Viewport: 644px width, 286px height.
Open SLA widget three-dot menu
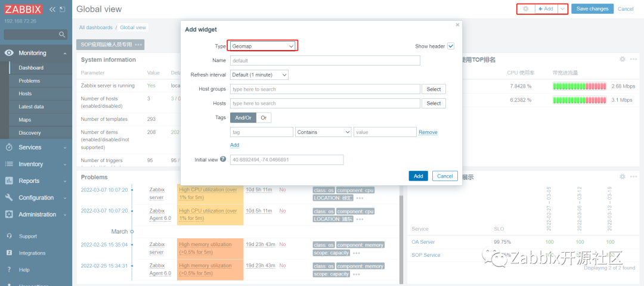coord(633,177)
